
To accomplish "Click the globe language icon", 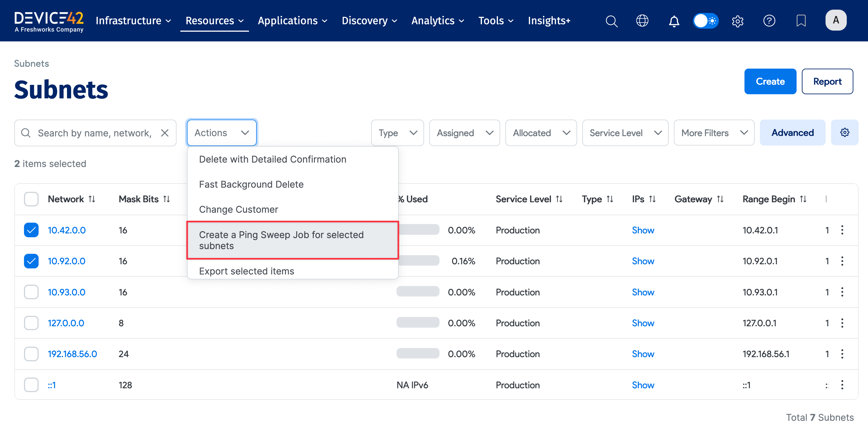I will coord(642,21).
